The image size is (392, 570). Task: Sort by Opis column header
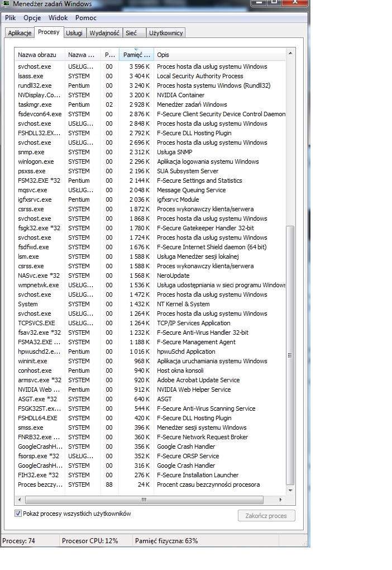click(x=220, y=55)
